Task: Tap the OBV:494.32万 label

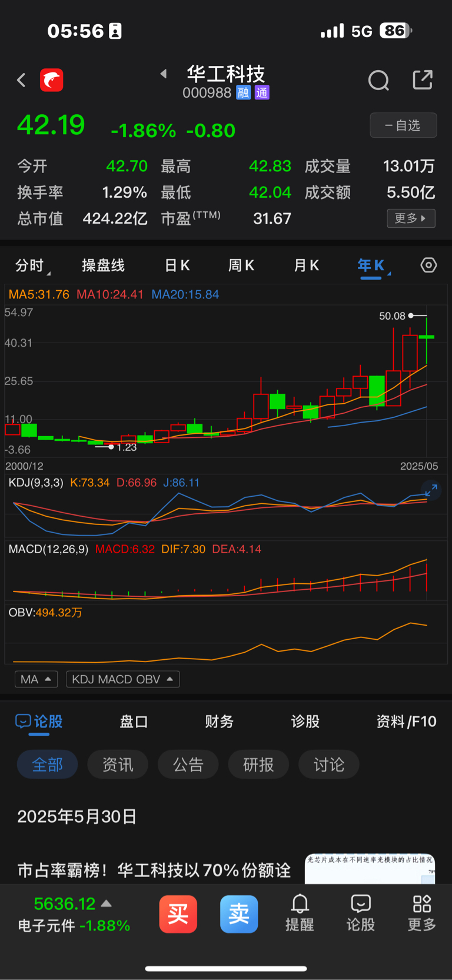Action: 45,613
